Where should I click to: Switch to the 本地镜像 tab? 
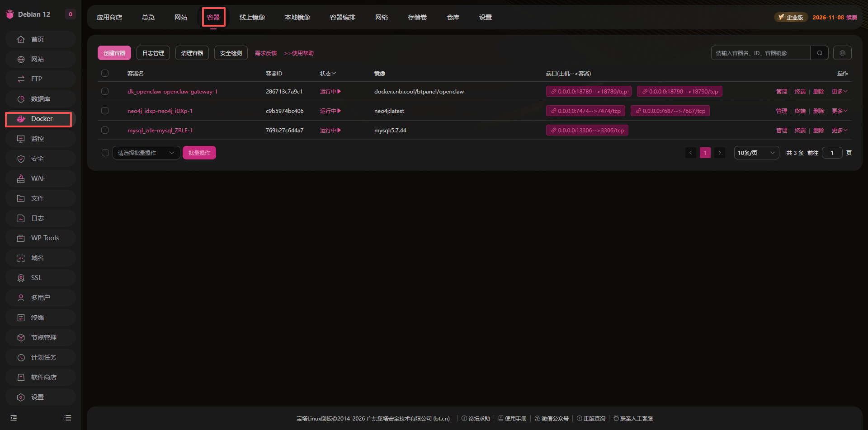click(297, 17)
